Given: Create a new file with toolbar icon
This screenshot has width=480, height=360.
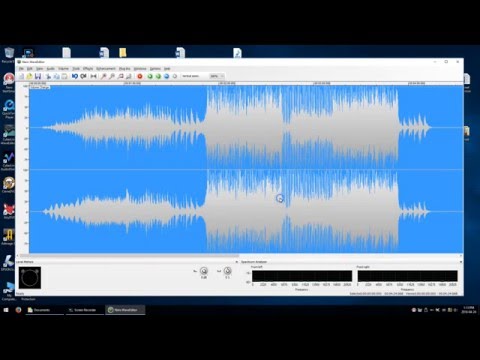Looking at the screenshot, I should click(21, 76).
